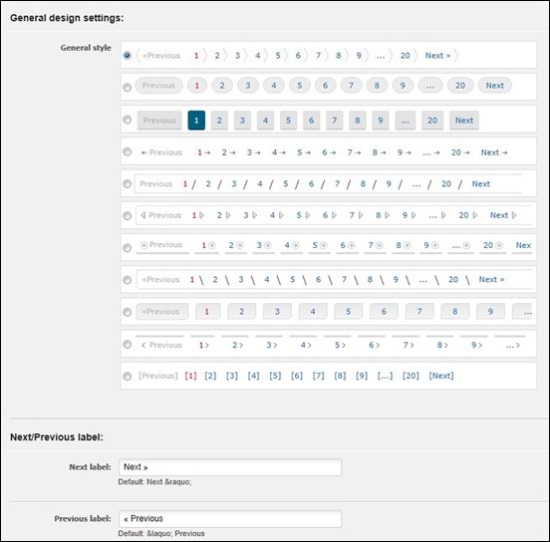Select the square button style with dark active page
Image resolution: width=550 pixels, height=542 pixels.
pyautogui.click(x=127, y=120)
